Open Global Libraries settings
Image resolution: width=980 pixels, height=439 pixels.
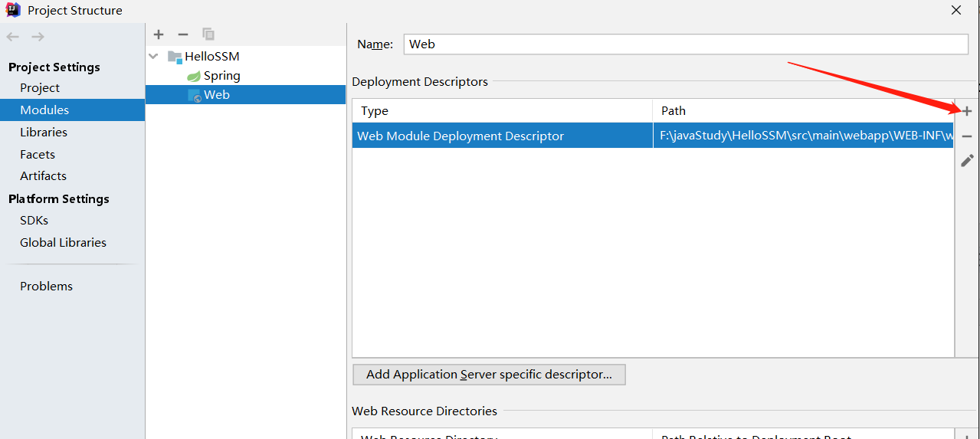click(63, 243)
